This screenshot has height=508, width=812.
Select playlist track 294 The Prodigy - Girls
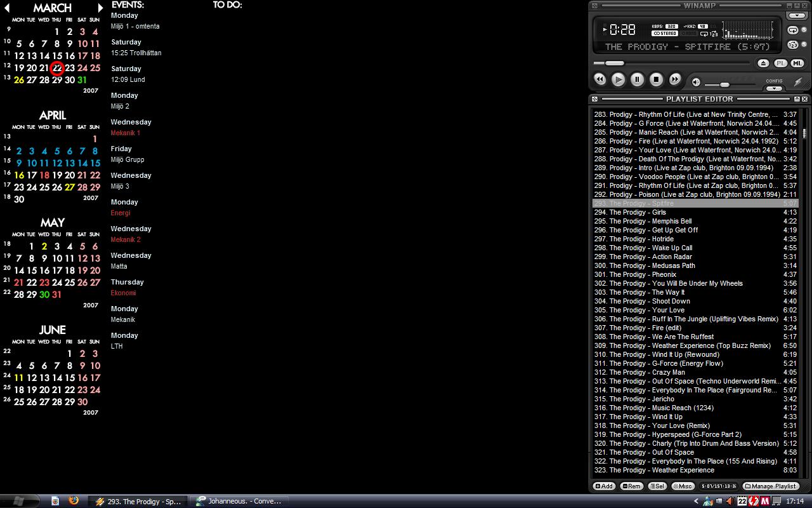695,212
